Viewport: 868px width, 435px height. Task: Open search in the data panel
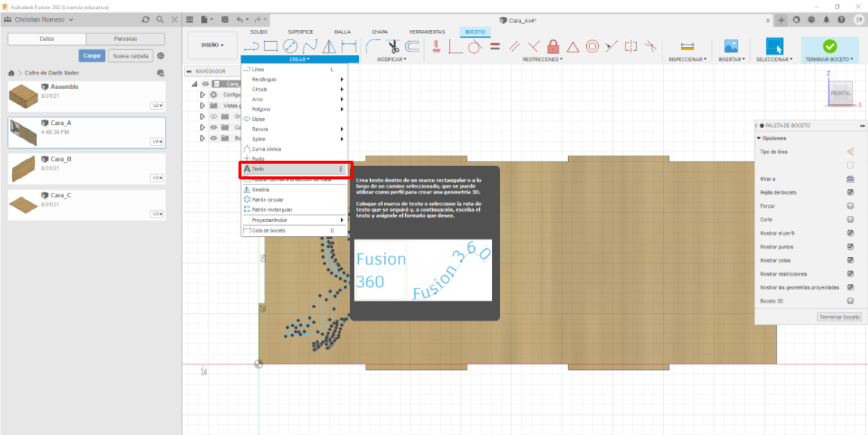(x=160, y=19)
